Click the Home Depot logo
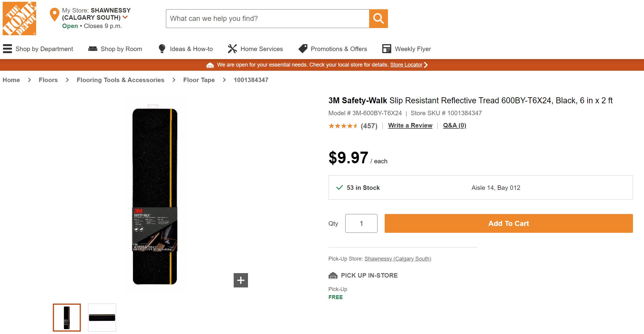 point(19,19)
